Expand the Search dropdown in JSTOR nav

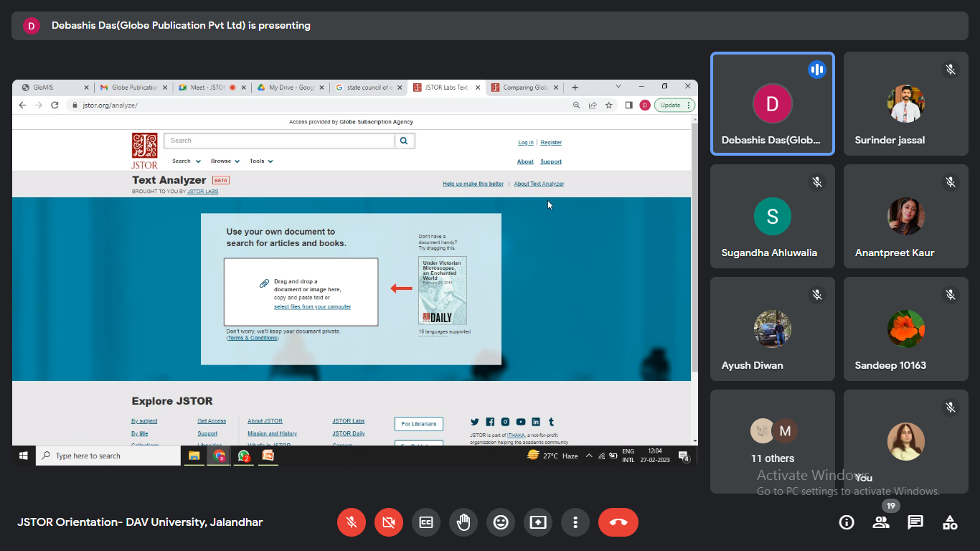[x=186, y=161]
